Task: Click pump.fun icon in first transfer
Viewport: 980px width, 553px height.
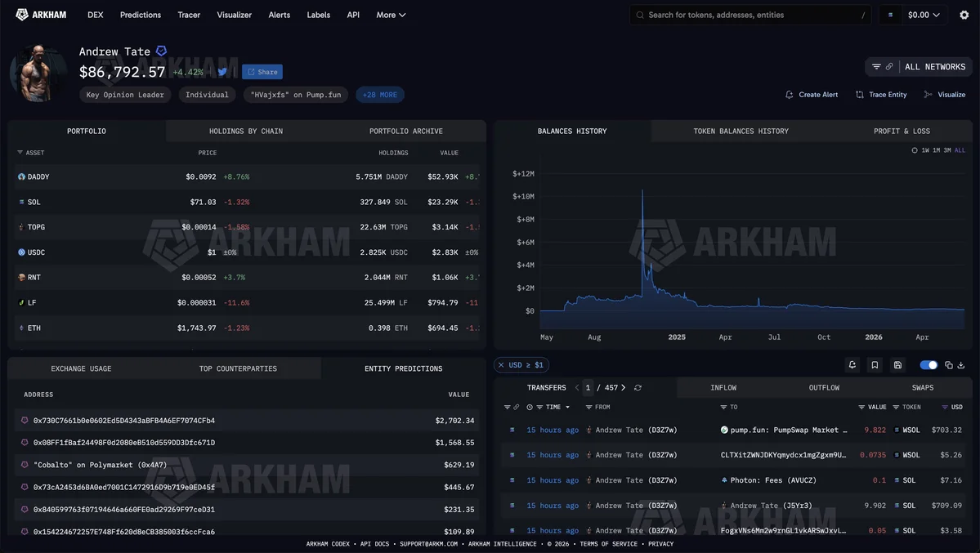Action: 723,430
